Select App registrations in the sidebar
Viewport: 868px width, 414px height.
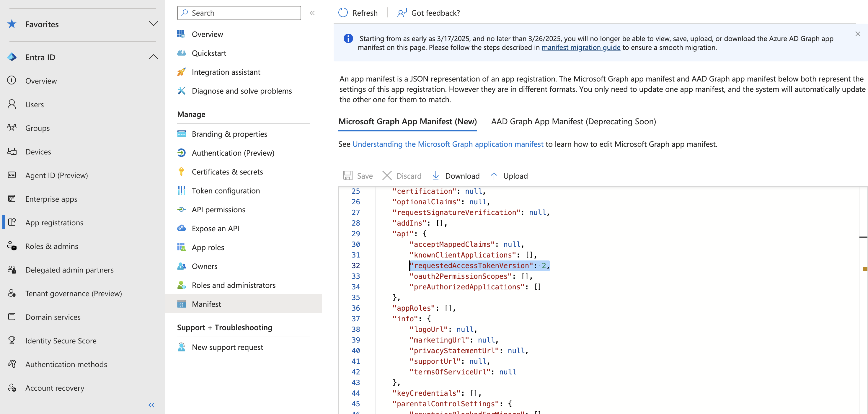[54, 223]
